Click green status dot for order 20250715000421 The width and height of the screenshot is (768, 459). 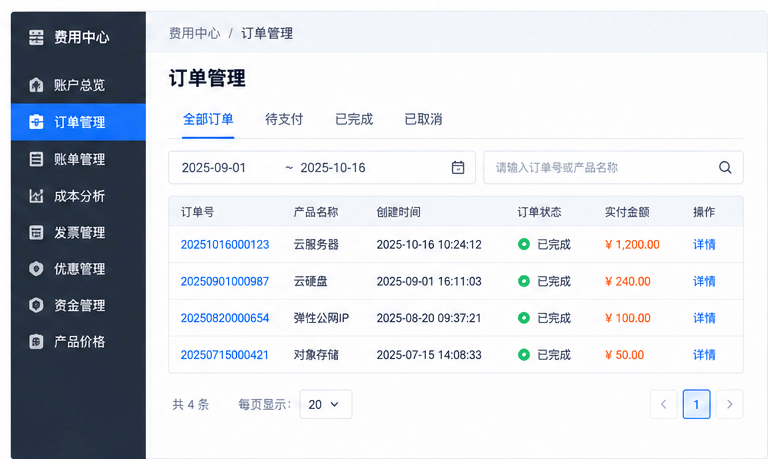[x=524, y=355]
